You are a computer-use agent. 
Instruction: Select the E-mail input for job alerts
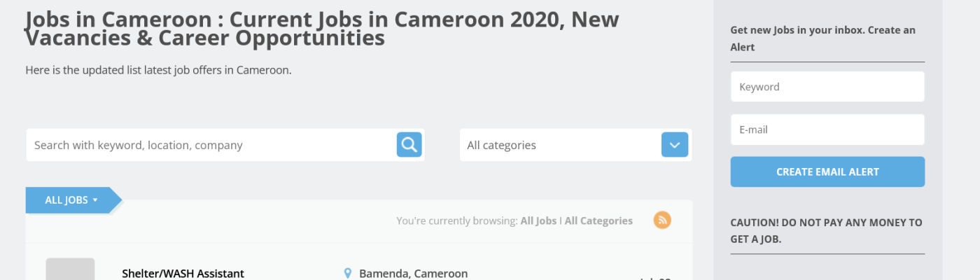[x=827, y=129]
